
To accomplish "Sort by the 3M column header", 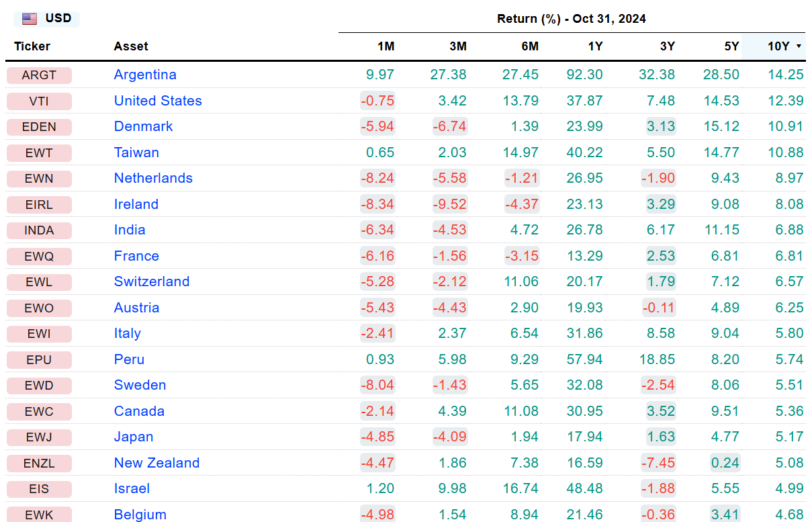I will tap(458, 46).
